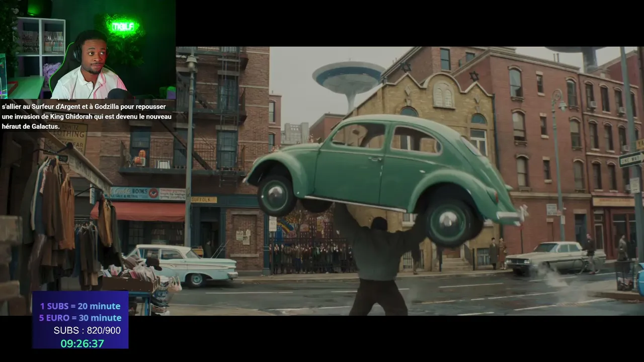Screen dimensions: 644x362
Task: Click the "1 SUBS = 20 minute" text
Action: click(x=80, y=306)
